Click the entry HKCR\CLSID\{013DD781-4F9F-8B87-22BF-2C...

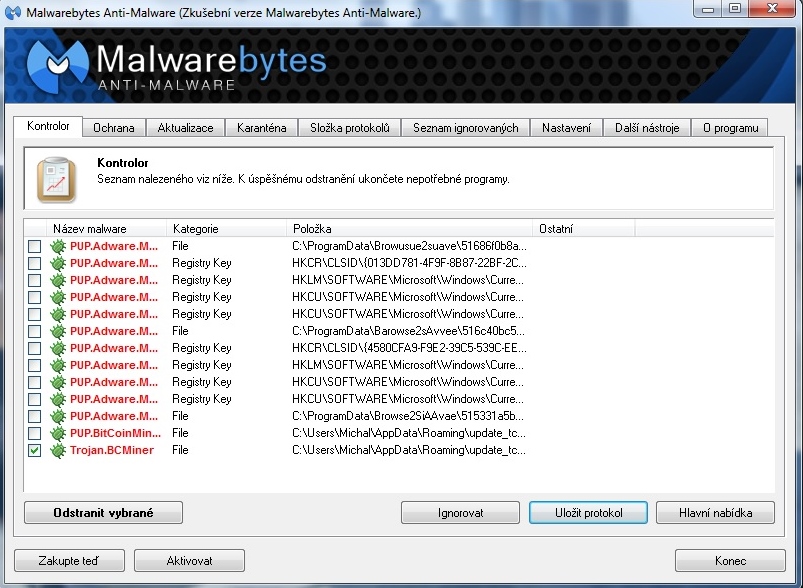click(x=409, y=263)
